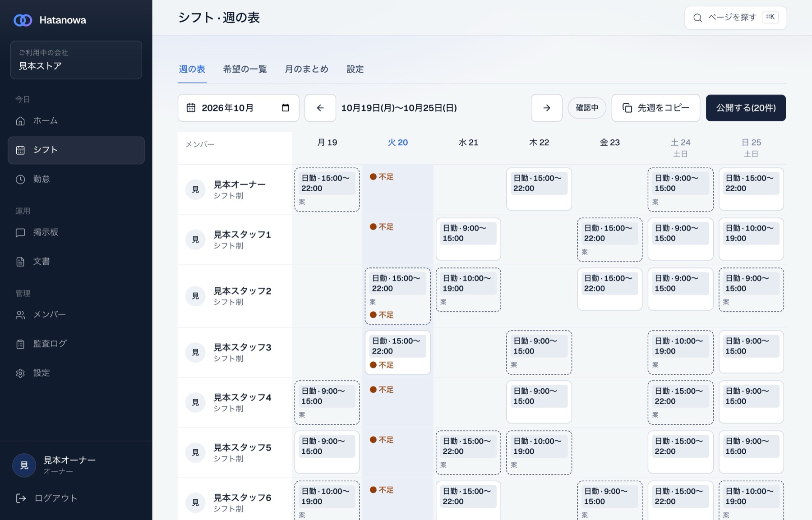812x520 pixels.
Task: Open 監査ログ in the sidebar
Action: (76, 344)
